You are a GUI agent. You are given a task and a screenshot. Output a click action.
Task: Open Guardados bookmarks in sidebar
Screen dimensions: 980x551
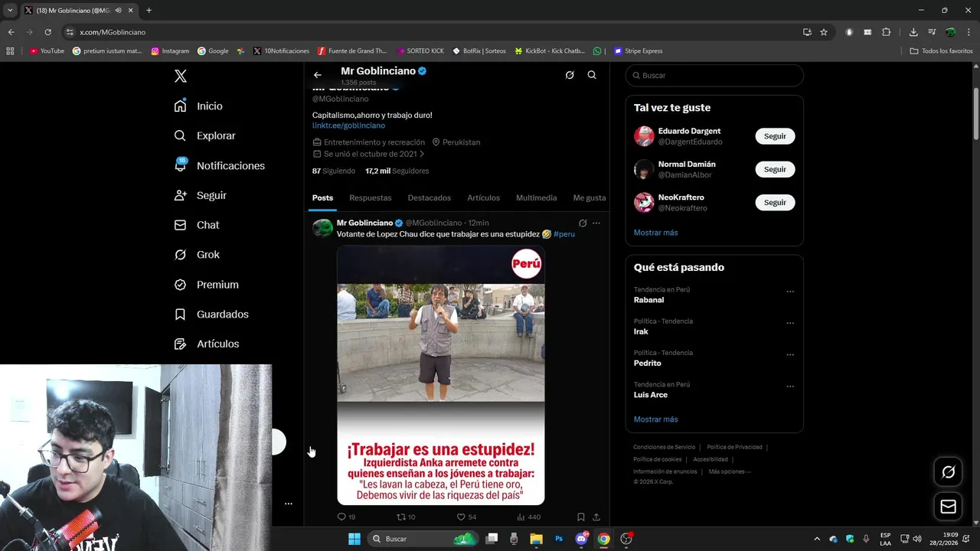211,315
